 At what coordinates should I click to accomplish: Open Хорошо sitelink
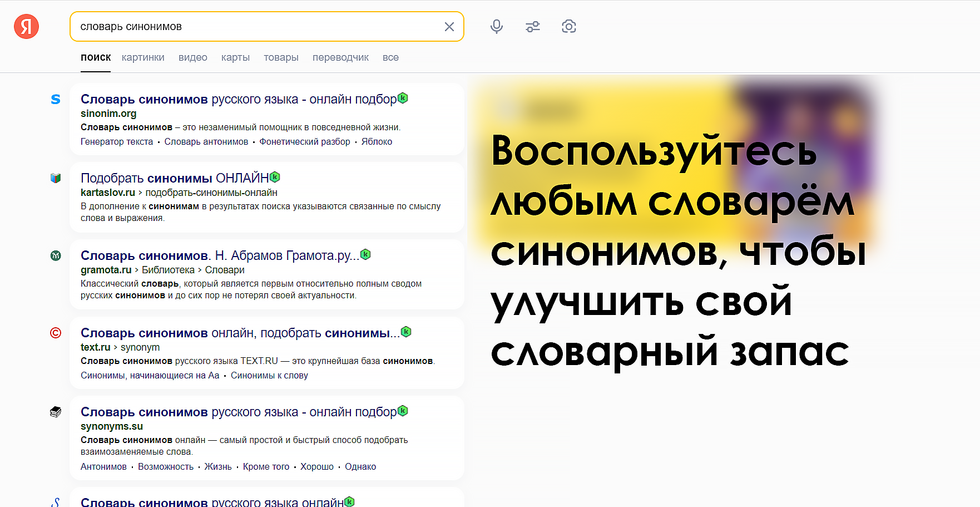point(317,467)
